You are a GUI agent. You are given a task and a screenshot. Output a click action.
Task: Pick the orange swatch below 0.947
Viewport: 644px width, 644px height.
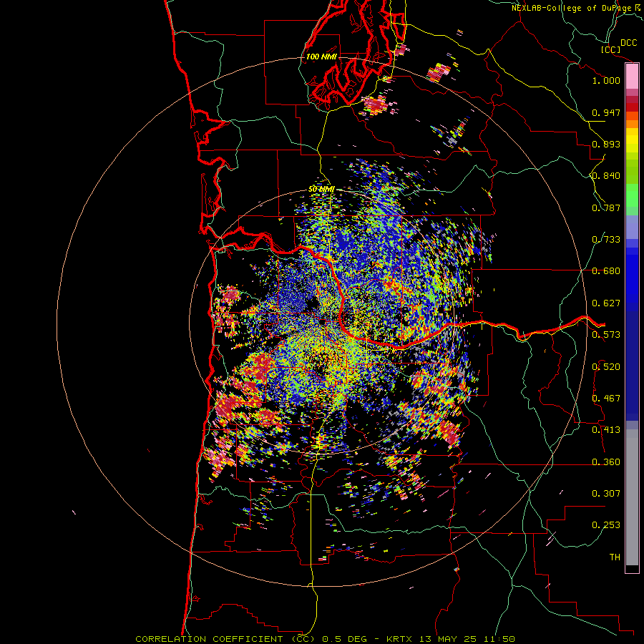click(x=632, y=124)
